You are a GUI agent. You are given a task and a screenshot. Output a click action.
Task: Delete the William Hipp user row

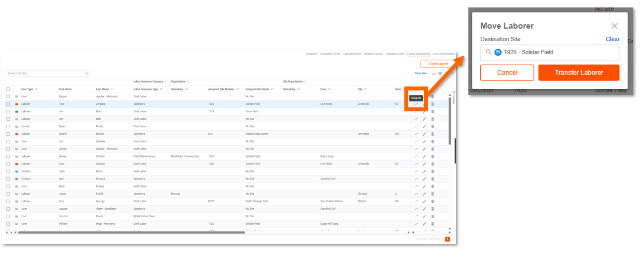click(x=432, y=224)
